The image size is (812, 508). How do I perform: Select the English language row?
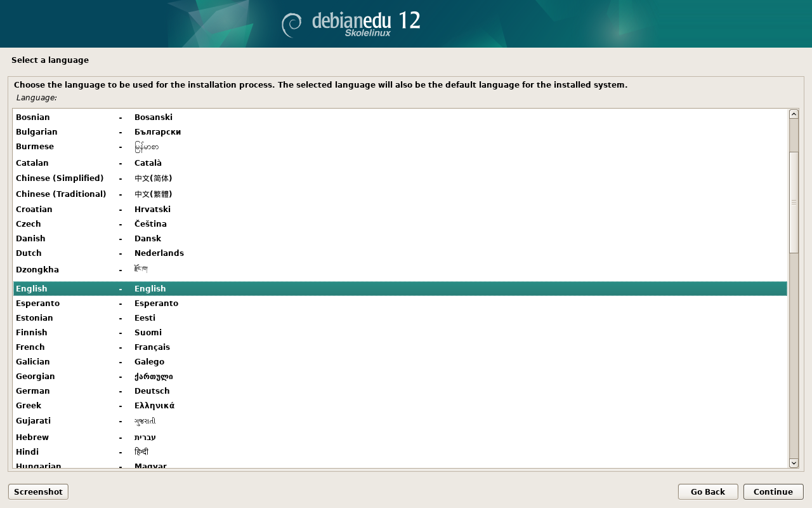pos(32,289)
